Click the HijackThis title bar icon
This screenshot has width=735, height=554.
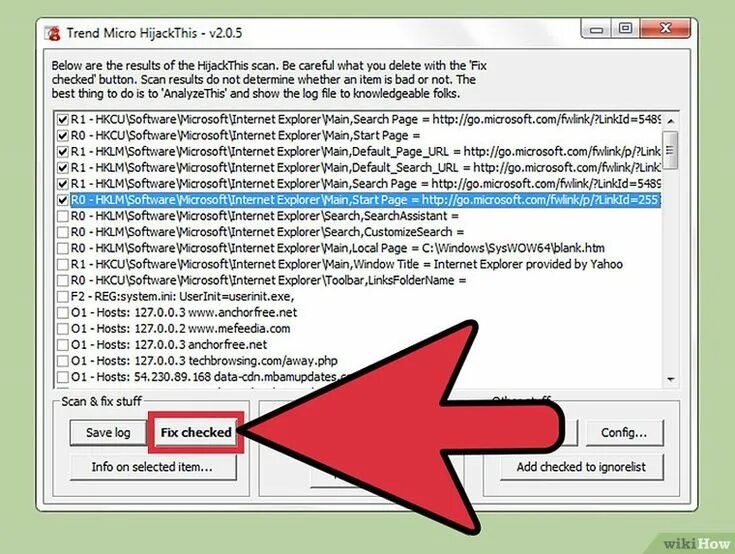pyautogui.click(x=54, y=33)
